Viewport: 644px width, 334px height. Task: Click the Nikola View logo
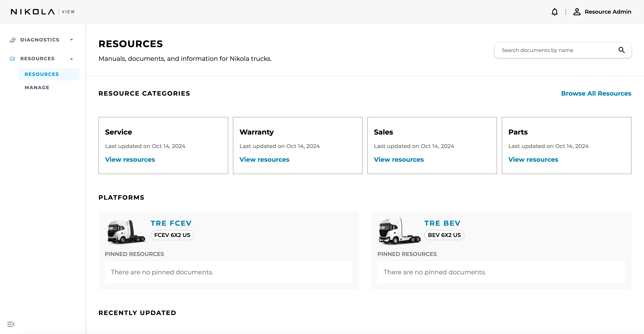click(43, 12)
